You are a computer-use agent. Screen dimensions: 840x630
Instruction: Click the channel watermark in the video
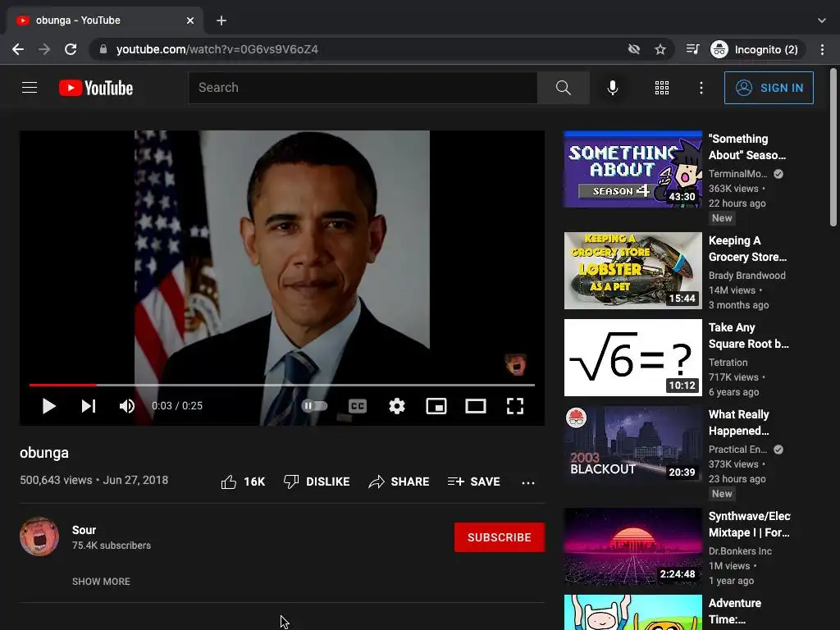(x=515, y=364)
